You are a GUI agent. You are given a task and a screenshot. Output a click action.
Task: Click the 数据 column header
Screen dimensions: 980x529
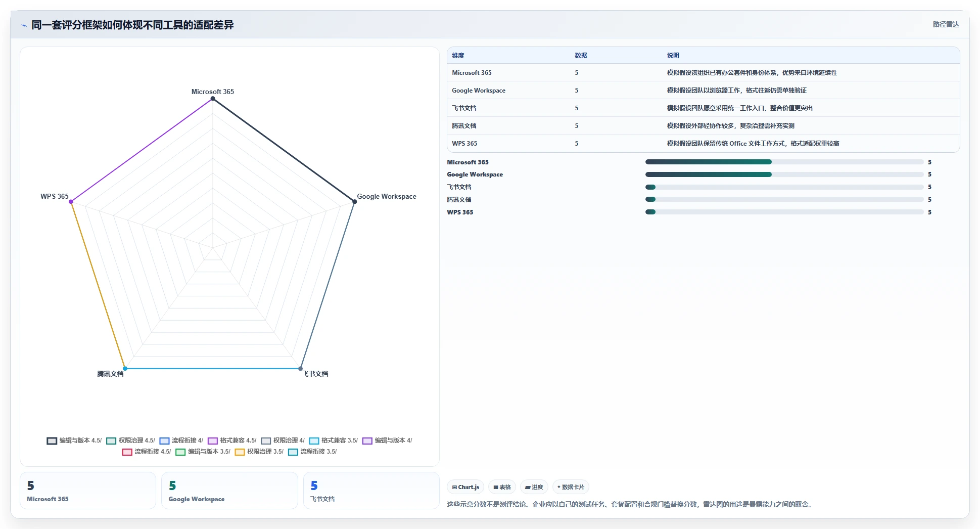[x=581, y=56]
